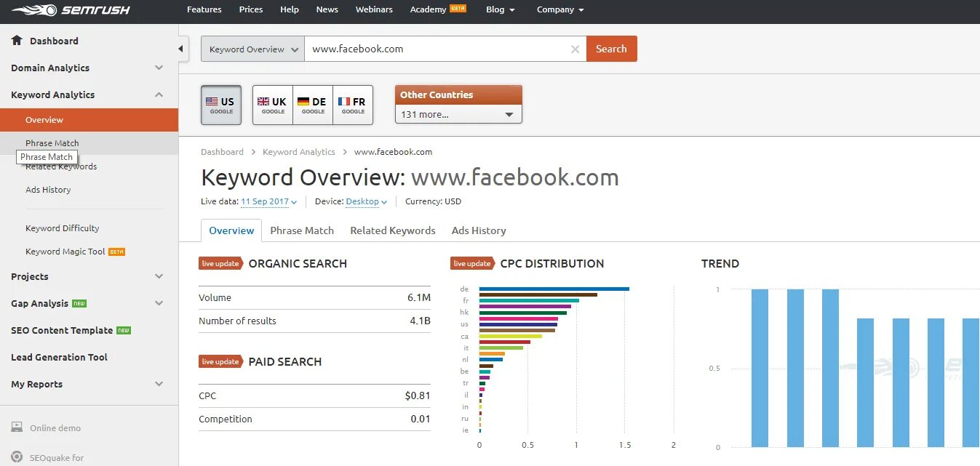Clear the search field with X icon
Image resolution: width=980 pixels, height=466 pixels.
(575, 49)
